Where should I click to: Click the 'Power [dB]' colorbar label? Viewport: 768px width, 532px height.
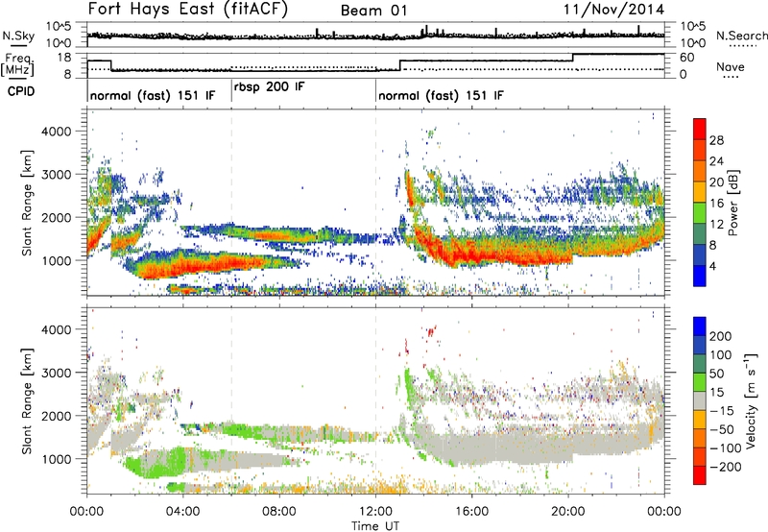pyautogui.click(x=733, y=203)
